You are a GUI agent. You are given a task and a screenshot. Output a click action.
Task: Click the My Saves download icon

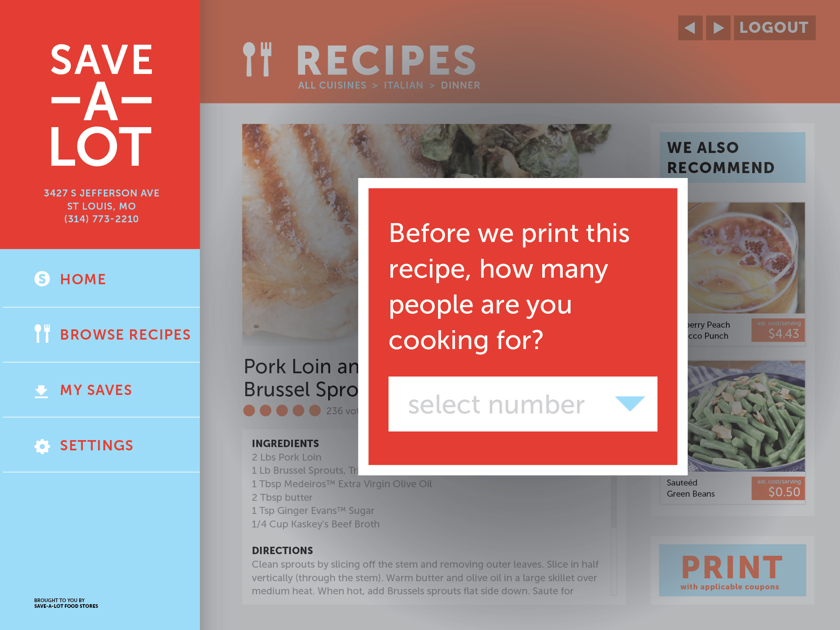42,390
